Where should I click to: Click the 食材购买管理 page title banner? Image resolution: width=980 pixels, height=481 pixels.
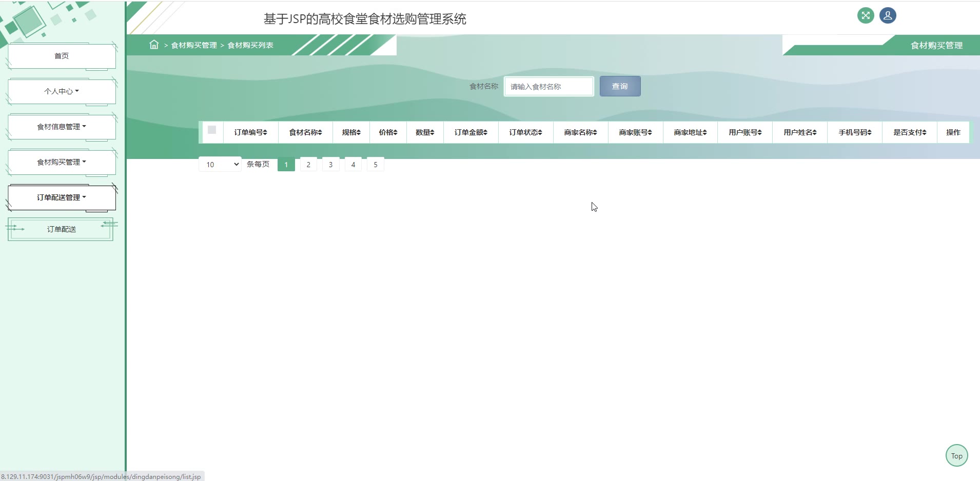[936, 45]
